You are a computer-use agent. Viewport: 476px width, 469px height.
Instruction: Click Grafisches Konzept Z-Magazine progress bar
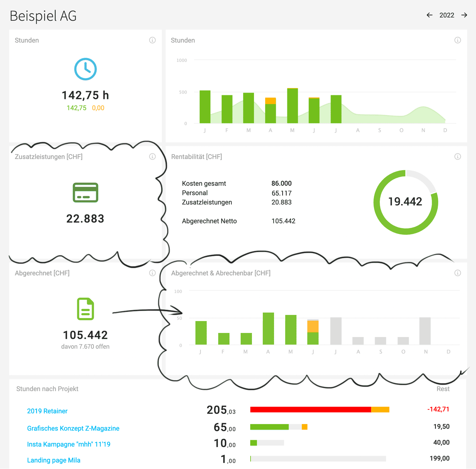click(279, 427)
